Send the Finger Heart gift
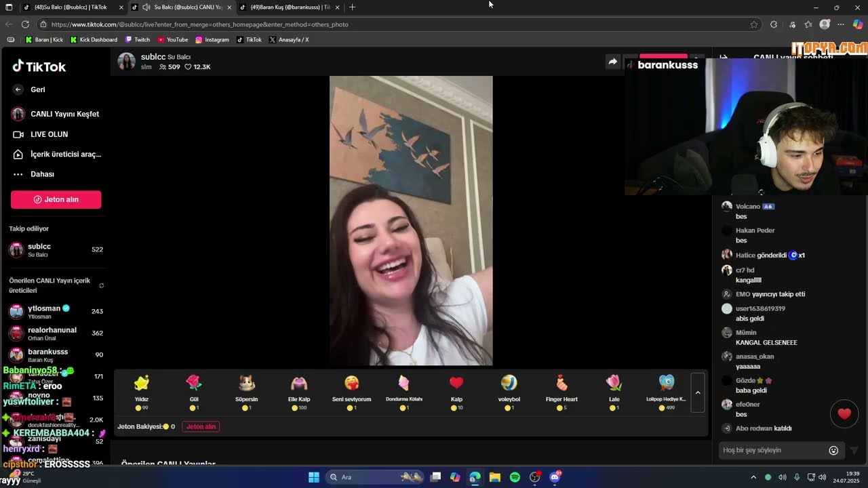This screenshot has height=488, width=868. (x=561, y=392)
